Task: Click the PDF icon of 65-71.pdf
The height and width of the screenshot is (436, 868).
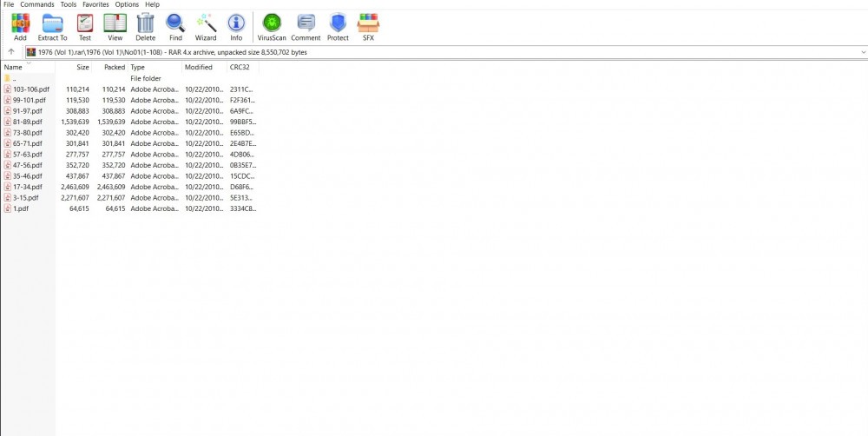Action: click(8, 143)
